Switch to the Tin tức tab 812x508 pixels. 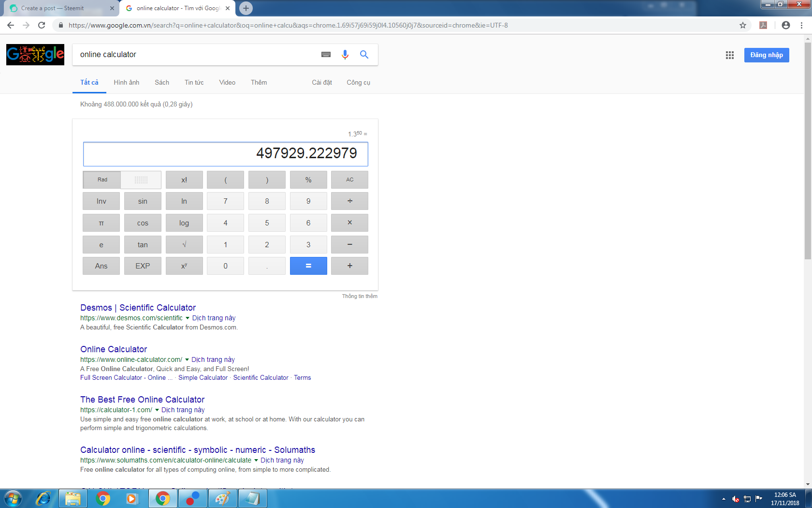(x=194, y=83)
